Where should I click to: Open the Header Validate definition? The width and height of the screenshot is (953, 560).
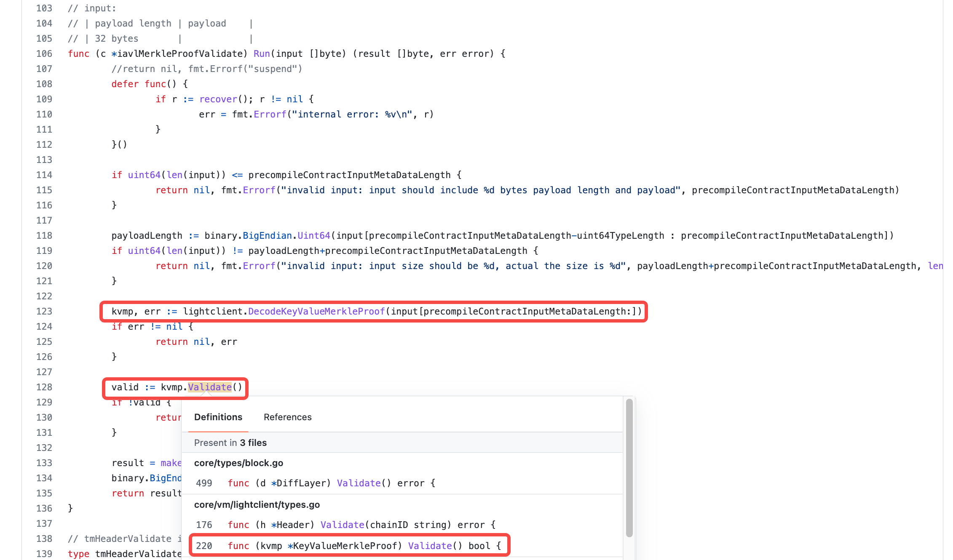pos(342,525)
